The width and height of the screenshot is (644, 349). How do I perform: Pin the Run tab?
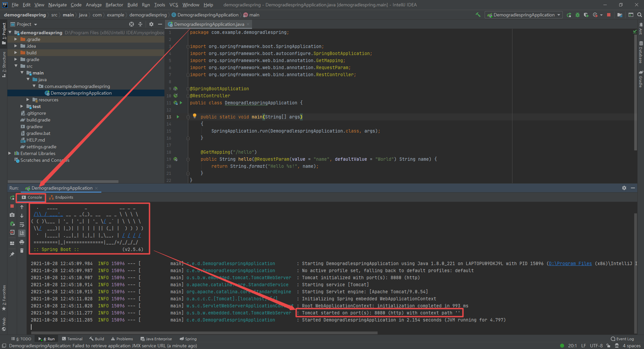12,254
